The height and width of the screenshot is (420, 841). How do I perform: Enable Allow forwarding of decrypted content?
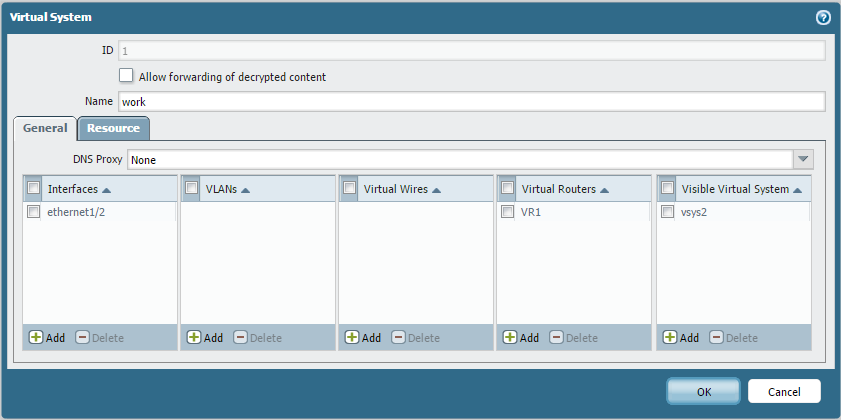pyautogui.click(x=126, y=76)
